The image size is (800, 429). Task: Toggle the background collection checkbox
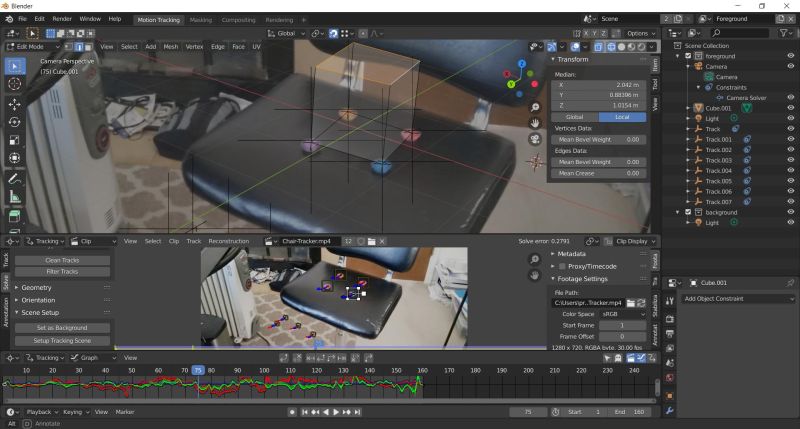coord(688,212)
